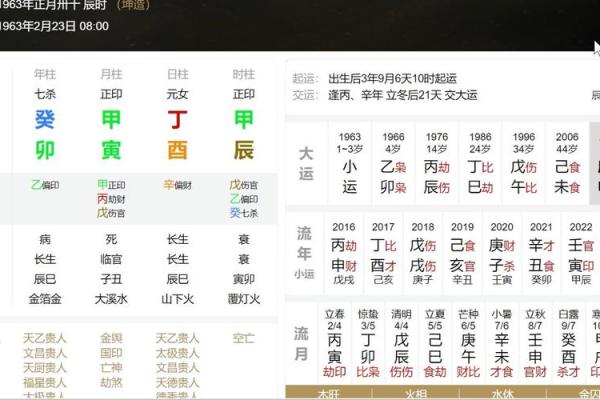
Task: Click the 月柱 column header
Action: pyautogui.click(x=111, y=74)
